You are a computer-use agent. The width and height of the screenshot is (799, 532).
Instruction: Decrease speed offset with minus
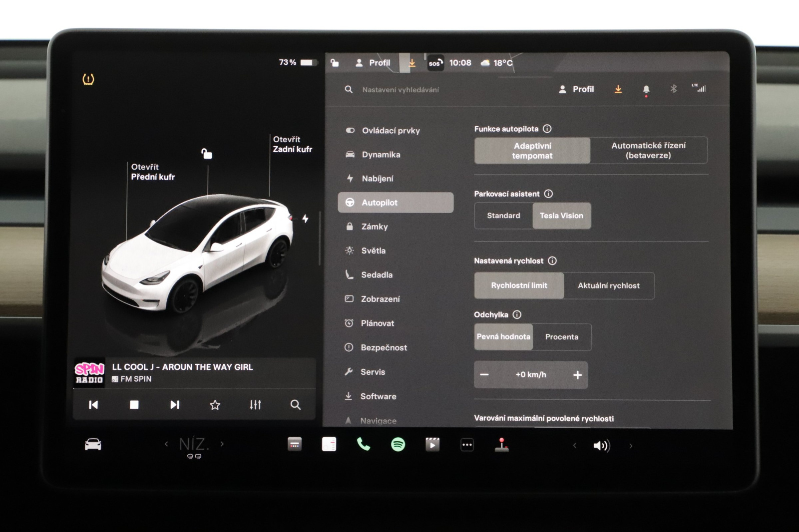(x=484, y=375)
